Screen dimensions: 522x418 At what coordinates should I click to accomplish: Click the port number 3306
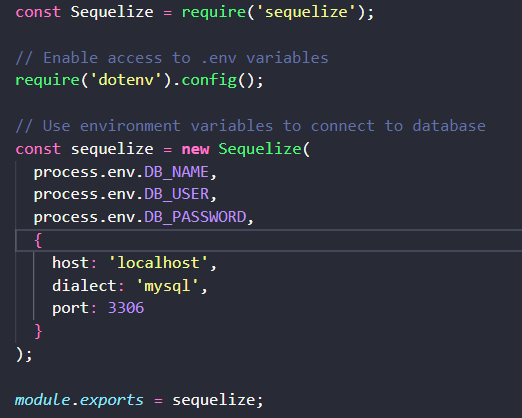pos(126,308)
